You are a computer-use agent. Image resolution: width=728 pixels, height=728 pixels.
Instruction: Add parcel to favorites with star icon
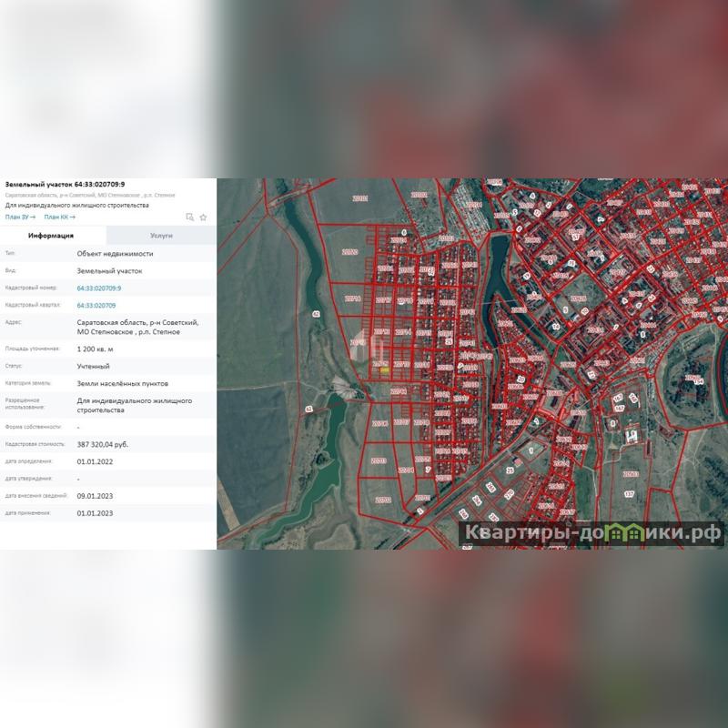(x=203, y=217)
